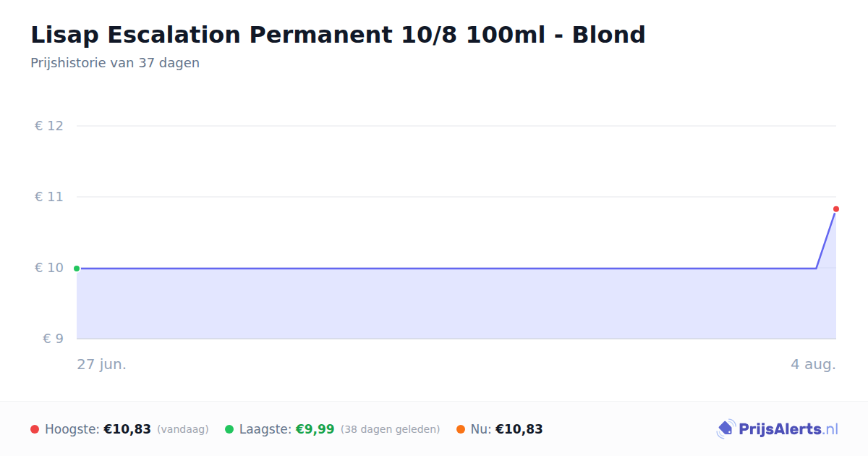
Task: Click the red Hoogste legend dot
Action: (x=35, y=429)
